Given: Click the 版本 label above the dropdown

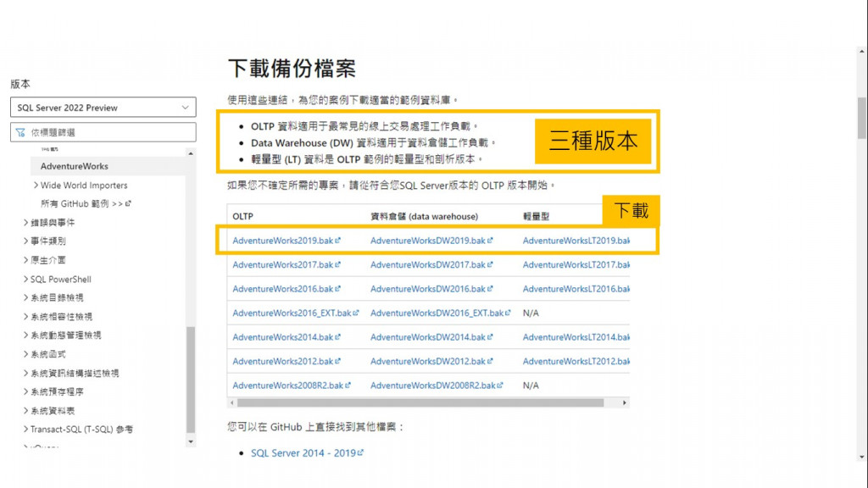Looking at the screenshot, I should point(20,84).
